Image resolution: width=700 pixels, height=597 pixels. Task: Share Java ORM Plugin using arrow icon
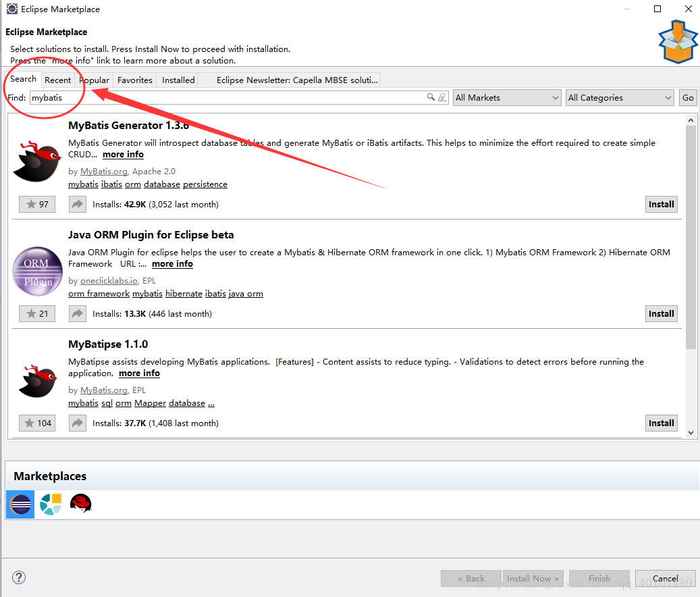(x=78, y=313)
